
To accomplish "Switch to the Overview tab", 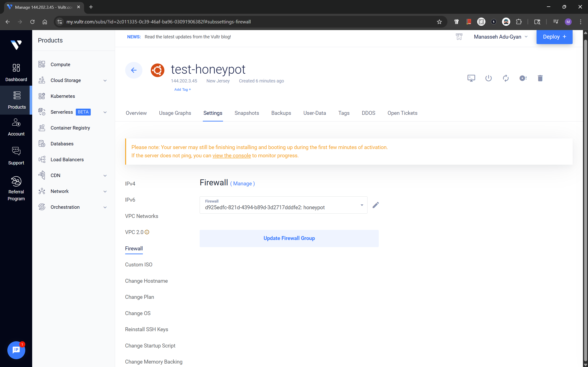I will click(x=136, y=113).
